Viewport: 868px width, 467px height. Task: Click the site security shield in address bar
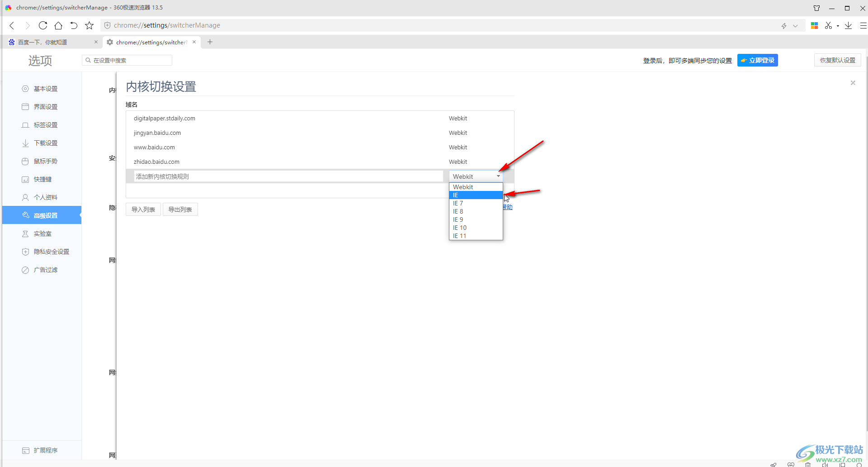pos(107,25)
